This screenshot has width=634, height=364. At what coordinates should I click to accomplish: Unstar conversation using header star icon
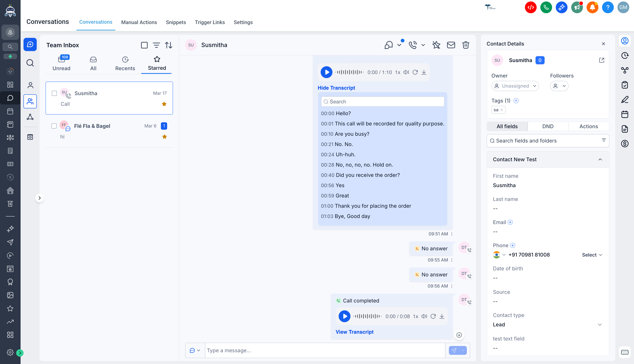pyautogui.click(x=436, y=45)
